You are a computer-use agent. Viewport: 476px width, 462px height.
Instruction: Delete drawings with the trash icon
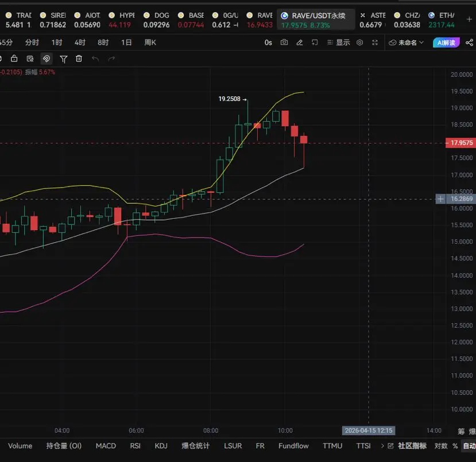(79, 59)
